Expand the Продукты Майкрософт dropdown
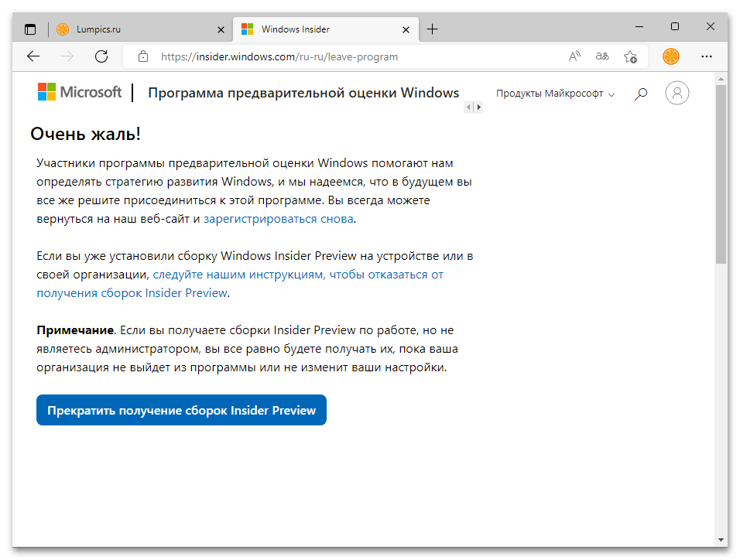740x560 pixels. coord(556,94)
